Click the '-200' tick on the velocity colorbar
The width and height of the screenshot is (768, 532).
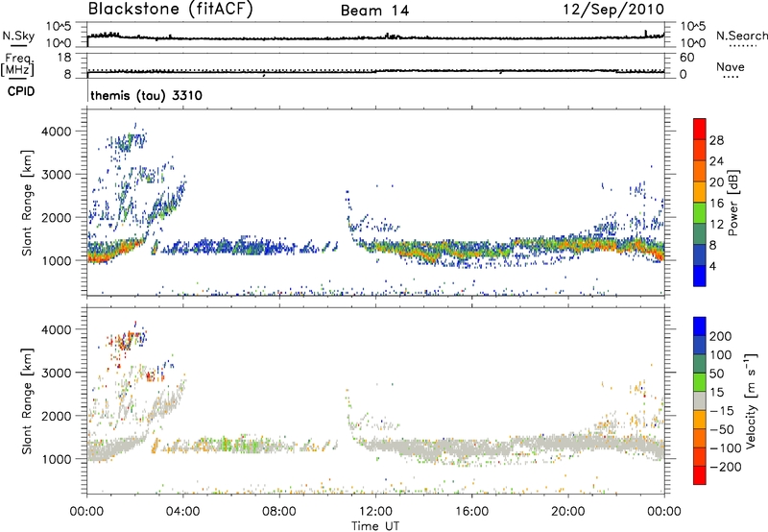(x=725, y=467)
